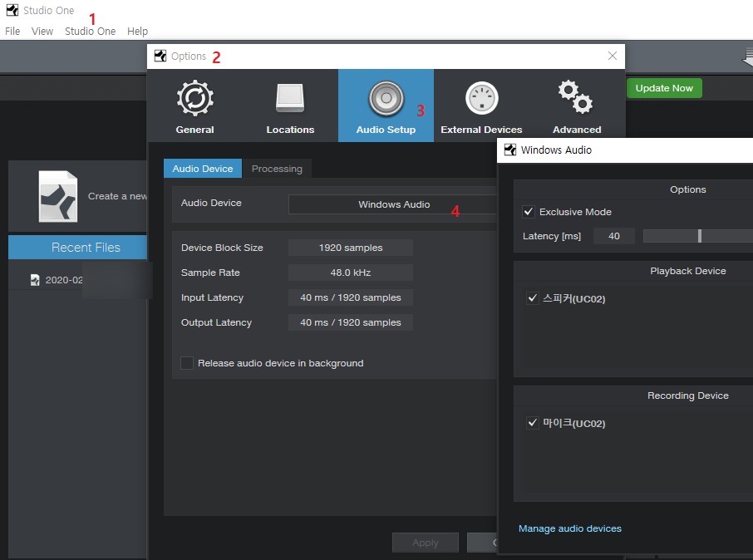This screenshot has height=560, width=753.
Task: Open External Devices MIDI section
Action: (481, 106)
